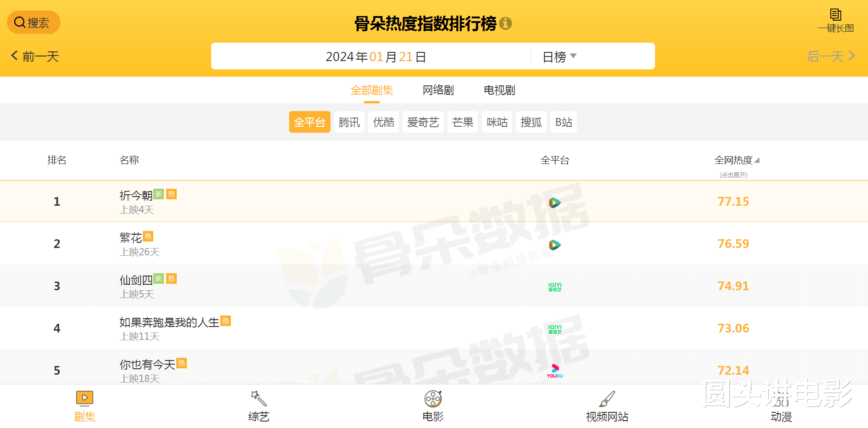
Task: Sort by 全网热度 column header
Action: point(737,160)
